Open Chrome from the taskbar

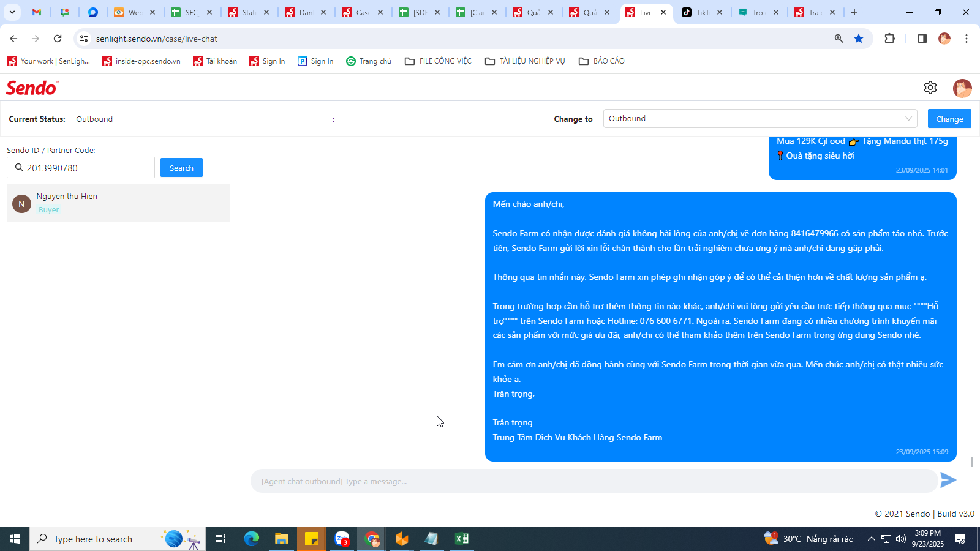(372, 539)
